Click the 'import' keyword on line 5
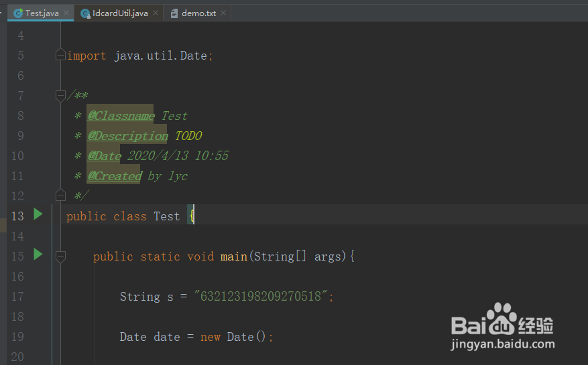The height and width of the screenshot is (365, 588). (x=86, y=56)
